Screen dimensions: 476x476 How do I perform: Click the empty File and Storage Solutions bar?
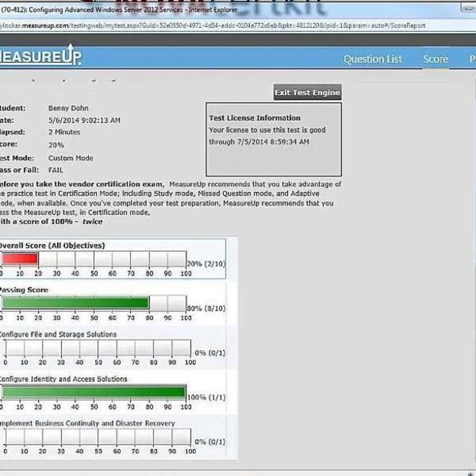pyautogui.click(x=98, y=347)
